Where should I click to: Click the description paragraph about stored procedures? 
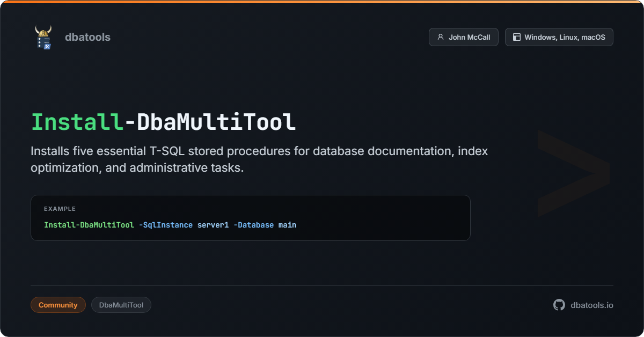click(x=259, y=159)
